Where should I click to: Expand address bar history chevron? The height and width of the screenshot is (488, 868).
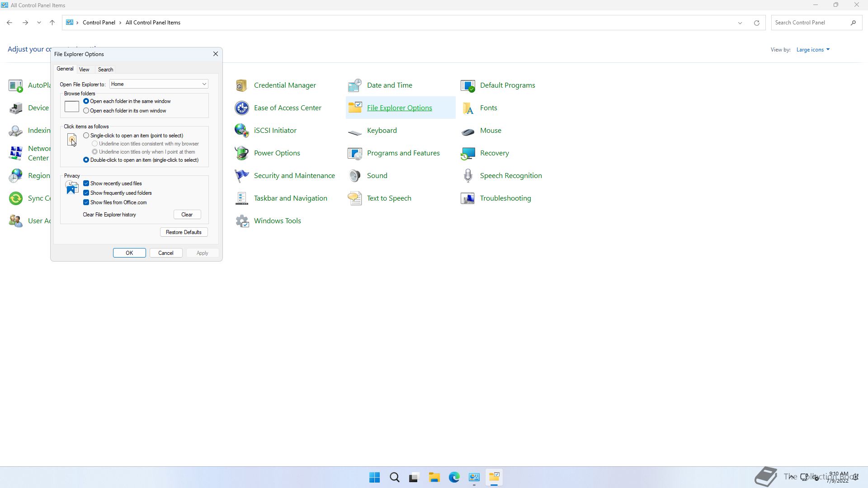point(740,23)
